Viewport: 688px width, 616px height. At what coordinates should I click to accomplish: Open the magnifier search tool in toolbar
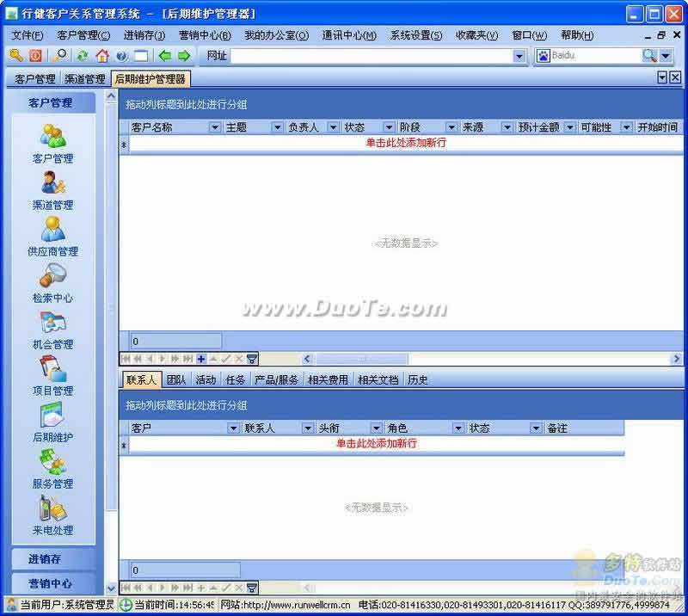[x=60, y=55]
